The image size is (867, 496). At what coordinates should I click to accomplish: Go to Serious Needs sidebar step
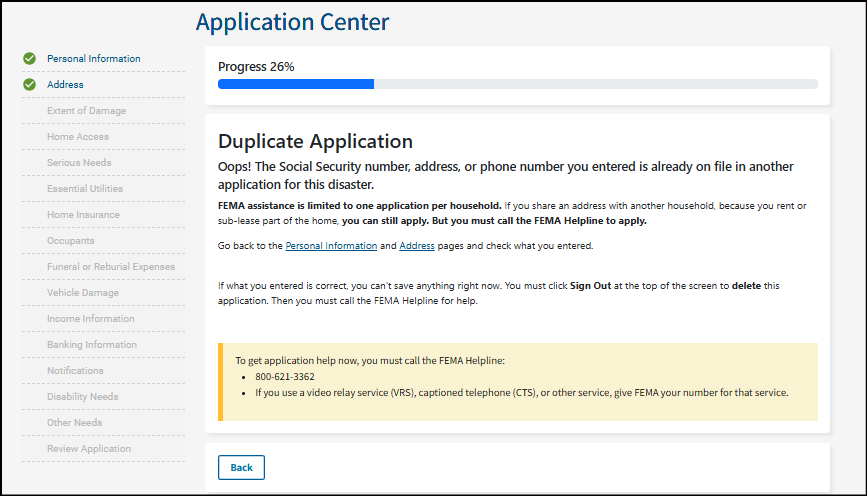click(x=79, y=163)
